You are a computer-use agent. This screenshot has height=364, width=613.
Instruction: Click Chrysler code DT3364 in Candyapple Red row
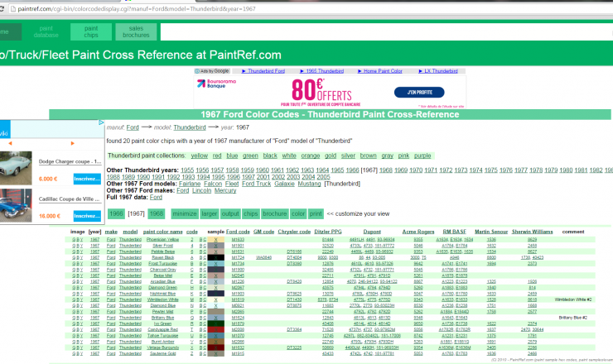pos(294,329)
